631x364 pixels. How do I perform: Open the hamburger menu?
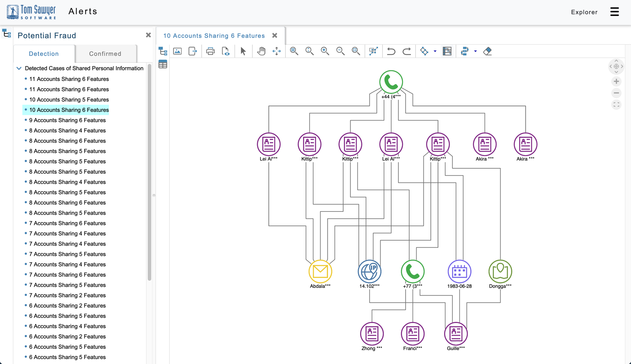pyautogui.click(x=614, y=12)
